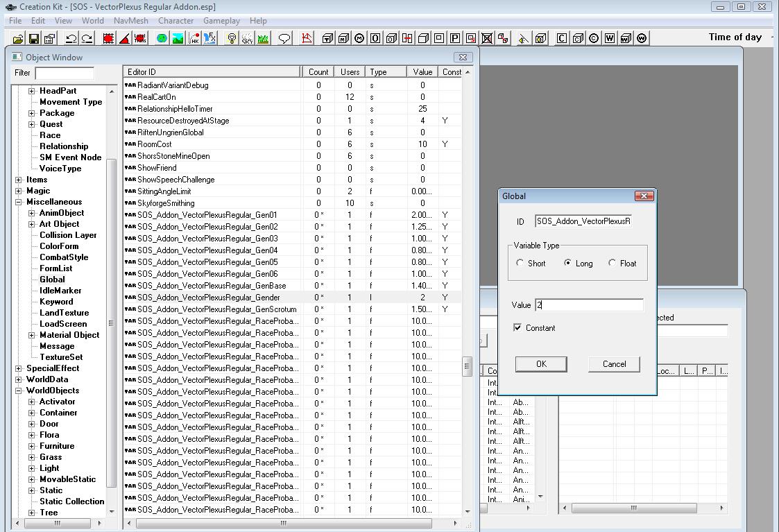Toggle the grass display icon
779x532 pixels.
tap(264, 38)
